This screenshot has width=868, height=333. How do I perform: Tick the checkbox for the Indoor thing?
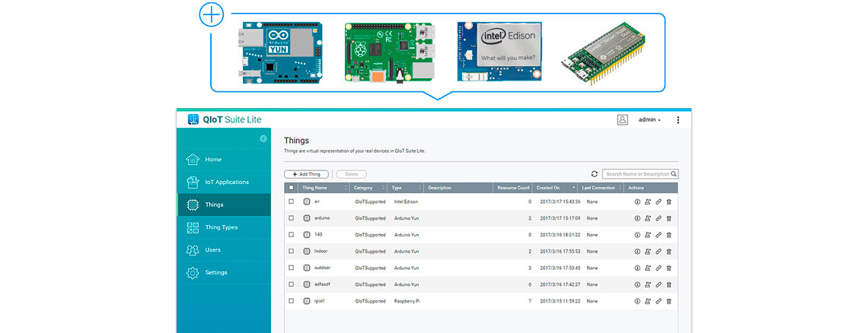(x=291, y=251)
